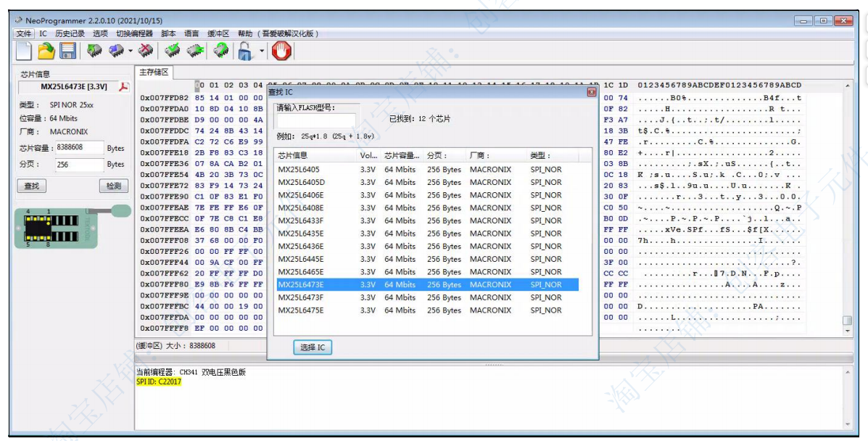
Task: Click the 选择 IC button
Action: [313, 347]
